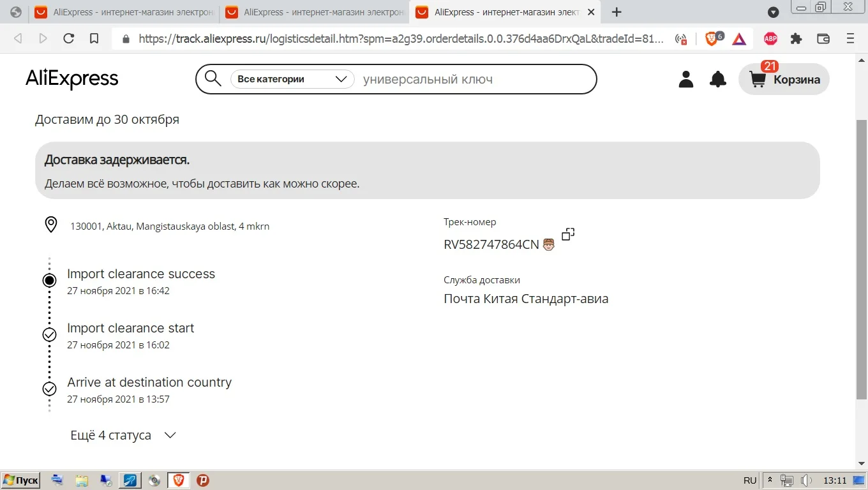Go forward to the next page
This screenshot has height=490, width=868.
click(x=43, y=39)
